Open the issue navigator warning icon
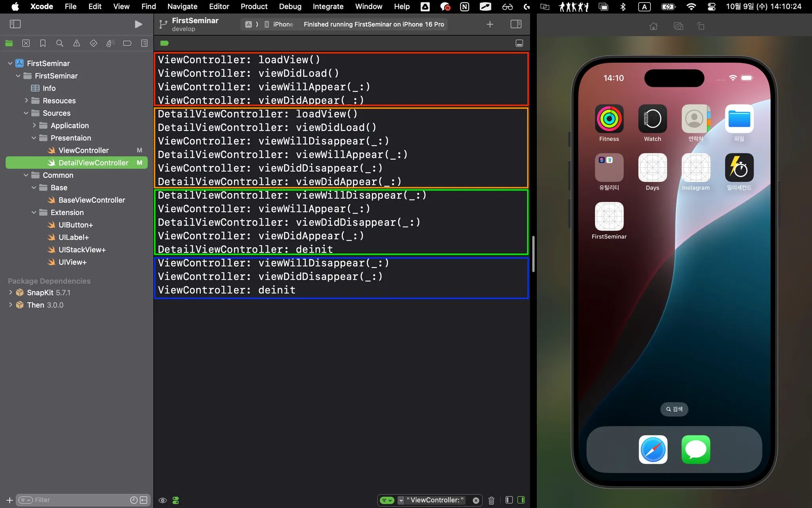The height and width of the screenshot is (508, 812). 77,43
